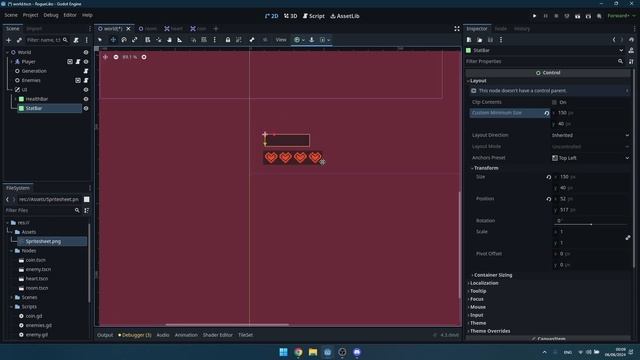
Task: Select the Select Mode arrow tool
Action: coord(100,40)
